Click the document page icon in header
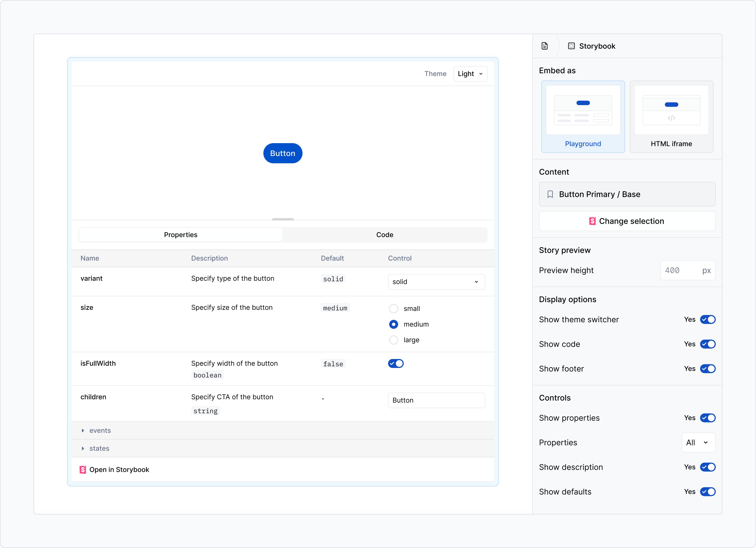This screenshot has width=756, height=548. point(545,46)
